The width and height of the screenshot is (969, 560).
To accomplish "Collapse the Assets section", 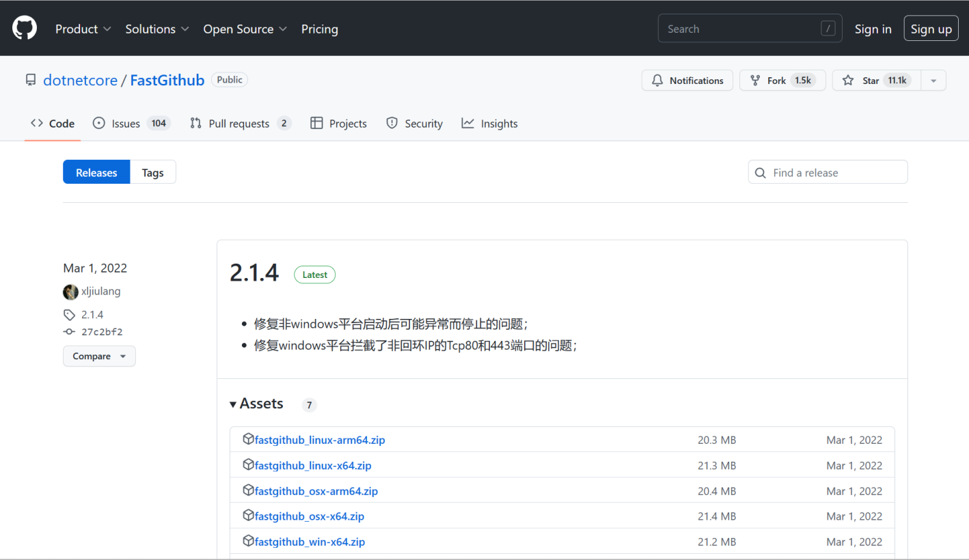I will tap(233, 404).
